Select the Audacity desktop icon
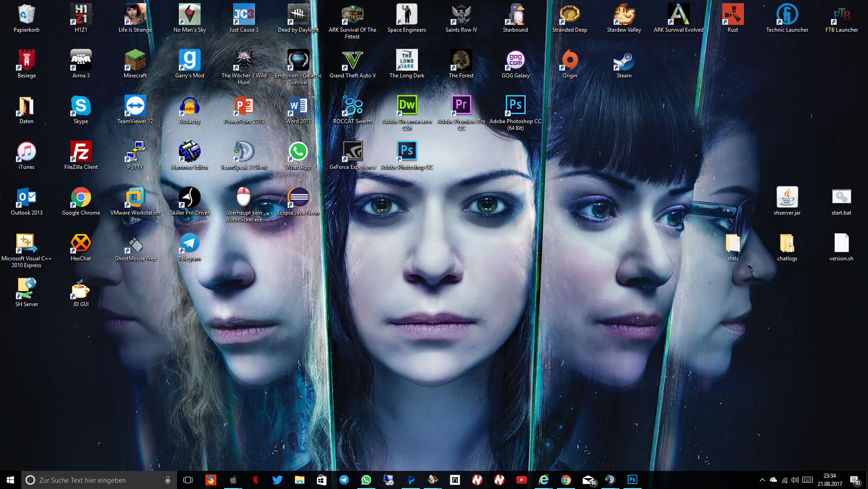 pos(189,110)
